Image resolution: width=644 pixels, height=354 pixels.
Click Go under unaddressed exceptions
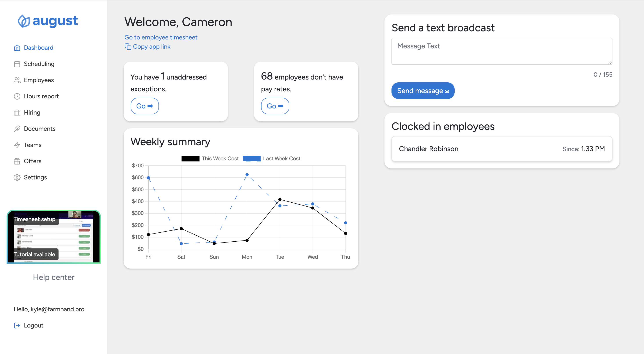click(144, 106)
